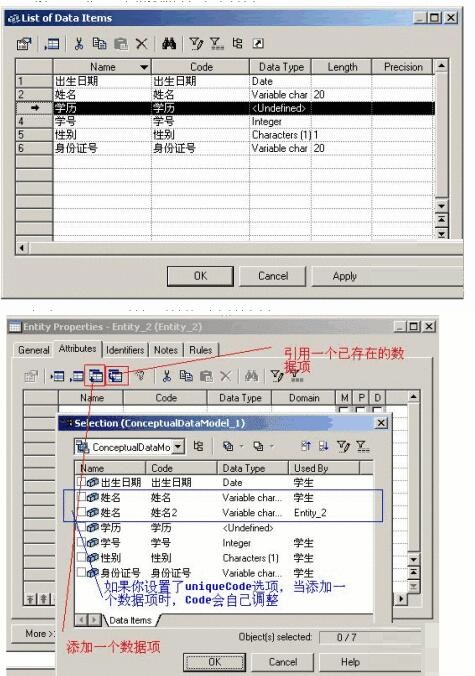Click Deselect All icon in Selection dialog
Image resolution: width=475 pixels, height=676 pixels.
tap(258, 446)
